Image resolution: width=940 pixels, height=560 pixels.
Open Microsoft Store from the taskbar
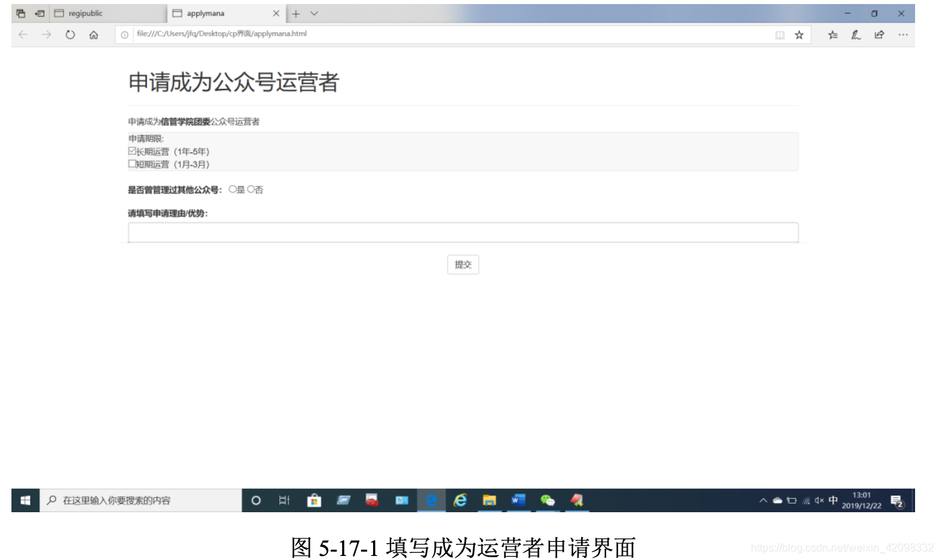[314, 500]
